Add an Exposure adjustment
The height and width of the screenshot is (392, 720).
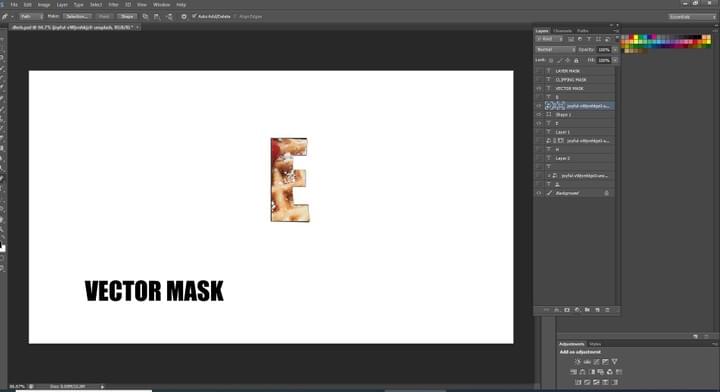[x=605, y=362]
